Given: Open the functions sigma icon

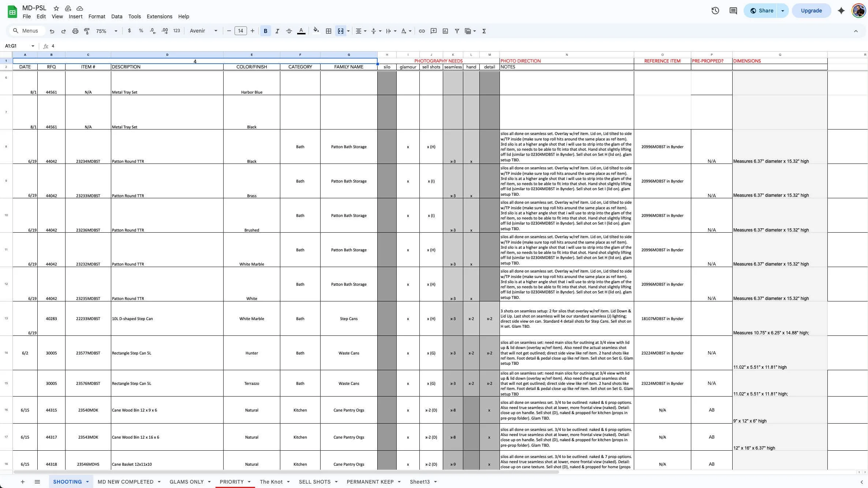Looking at the screenshot, I should click(484, 31).
